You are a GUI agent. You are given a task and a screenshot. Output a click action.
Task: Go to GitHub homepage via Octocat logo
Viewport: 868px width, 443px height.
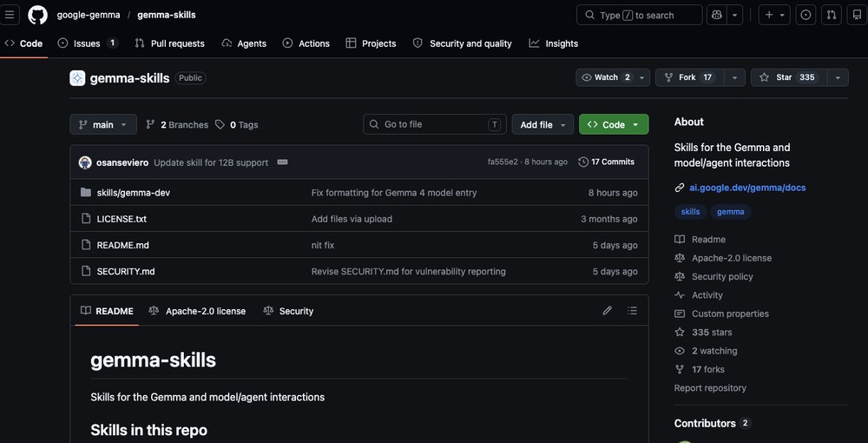tap(37, 15)
